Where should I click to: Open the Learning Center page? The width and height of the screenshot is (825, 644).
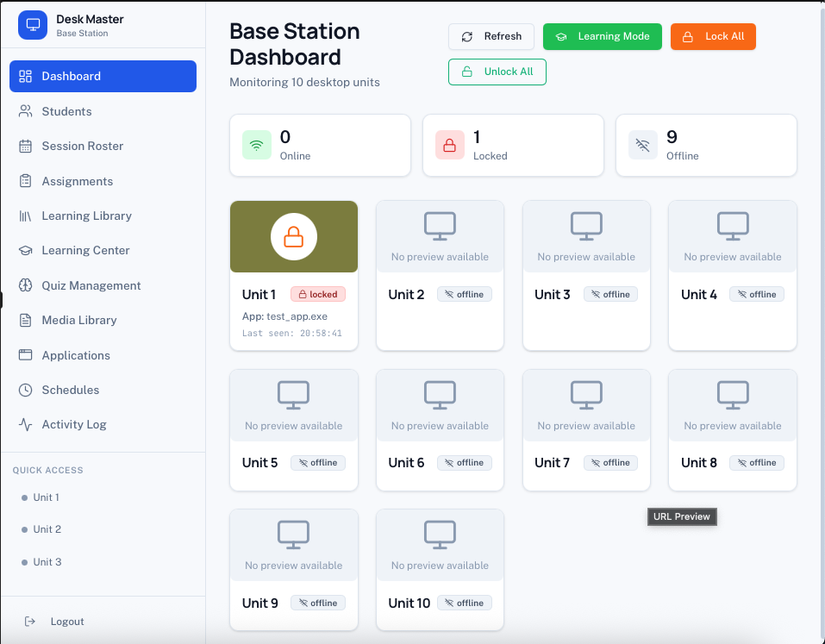[103, 250]
